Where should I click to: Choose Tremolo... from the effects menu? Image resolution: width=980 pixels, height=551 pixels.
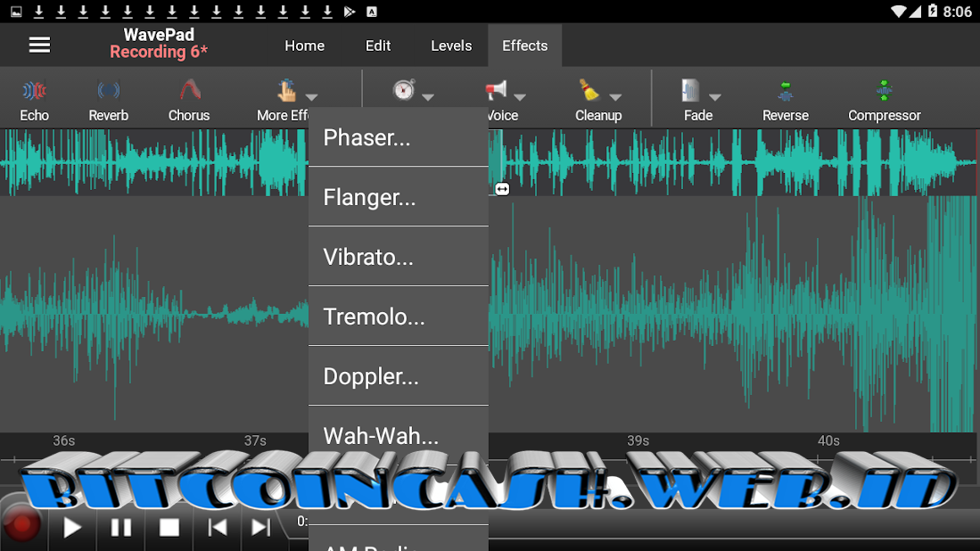(x=398, y=317)
